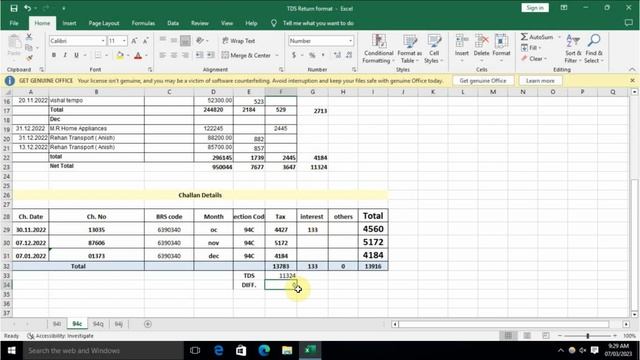Open the Find & Select magnifier
Image resolution: width=640 pixels, height=360 pixels.
pyautogui.click(x=594, y=49)
